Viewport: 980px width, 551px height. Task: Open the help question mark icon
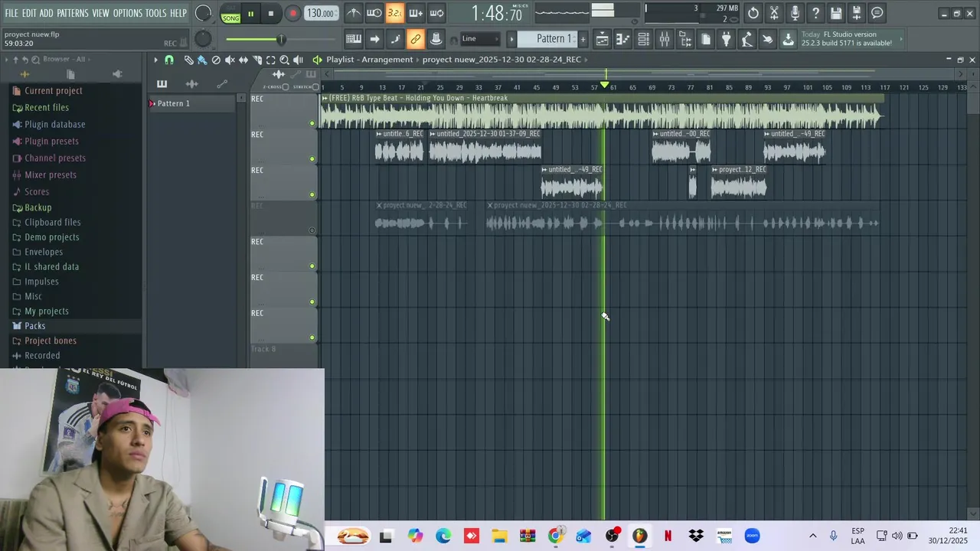[815, 13]
